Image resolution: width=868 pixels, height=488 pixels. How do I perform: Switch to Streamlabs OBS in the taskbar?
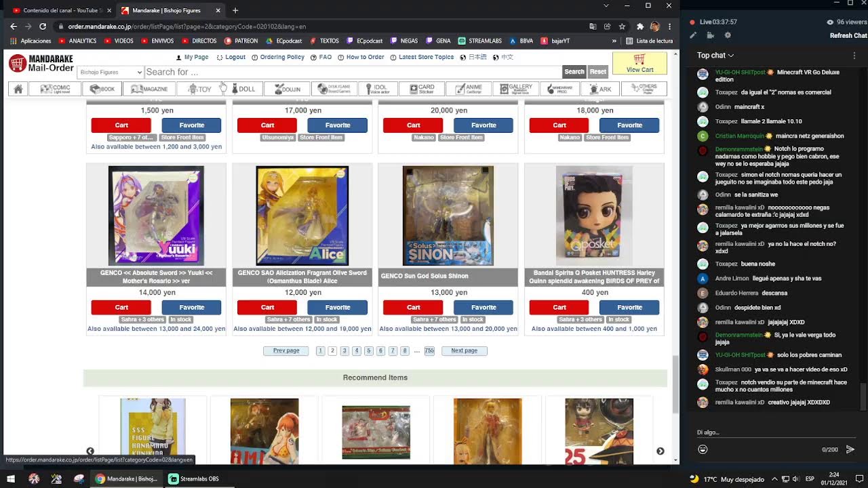(x=195, y=479)
